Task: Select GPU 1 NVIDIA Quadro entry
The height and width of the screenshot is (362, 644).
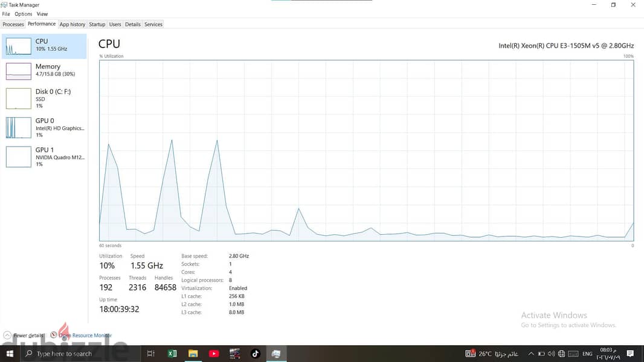Action: point(44,157)
